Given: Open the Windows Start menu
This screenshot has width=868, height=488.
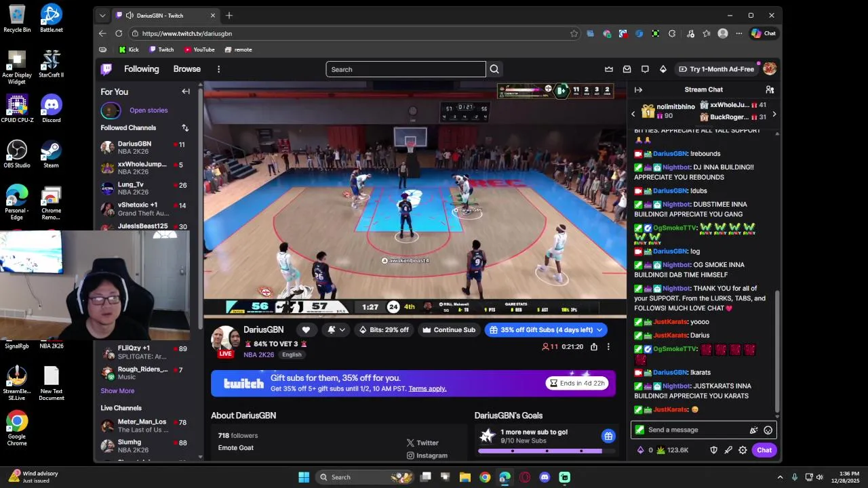Looking at the screenshot, I should tap(304, 477).
